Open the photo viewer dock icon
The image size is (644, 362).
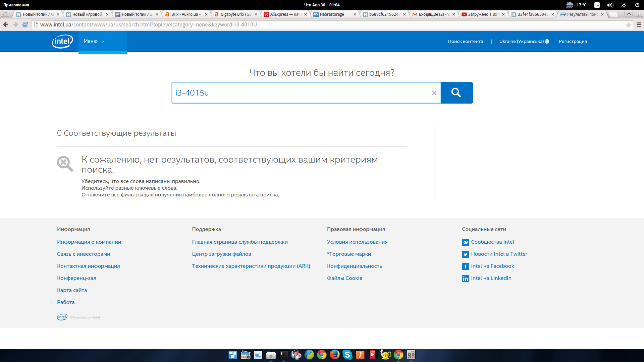click(x=246, y=355)
